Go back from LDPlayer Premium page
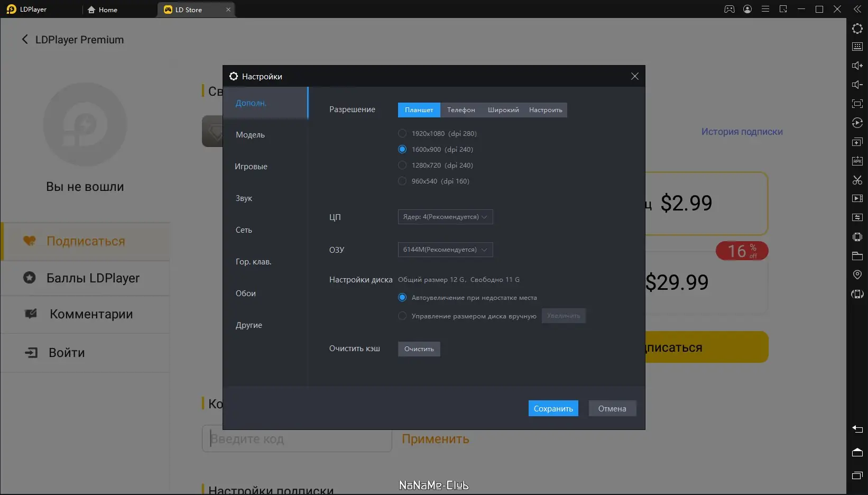 pyautogui.click(x=24, y=40)
